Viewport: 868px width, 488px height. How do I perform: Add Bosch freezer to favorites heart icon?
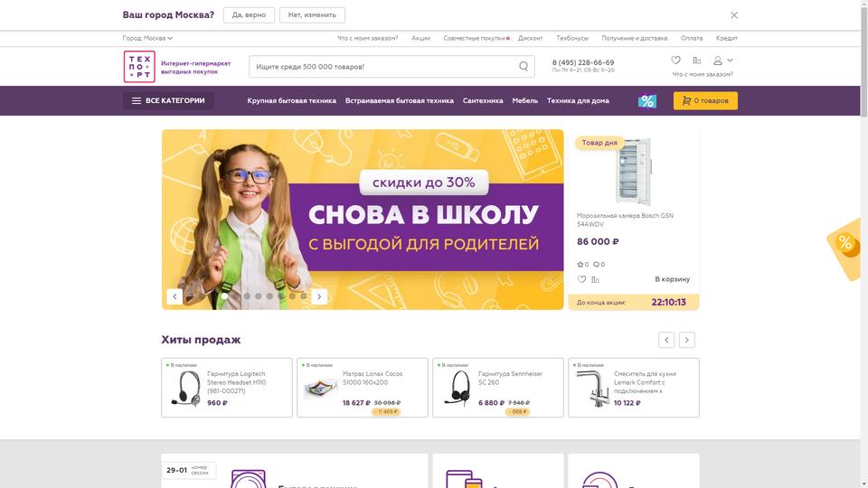pos(581,279)
